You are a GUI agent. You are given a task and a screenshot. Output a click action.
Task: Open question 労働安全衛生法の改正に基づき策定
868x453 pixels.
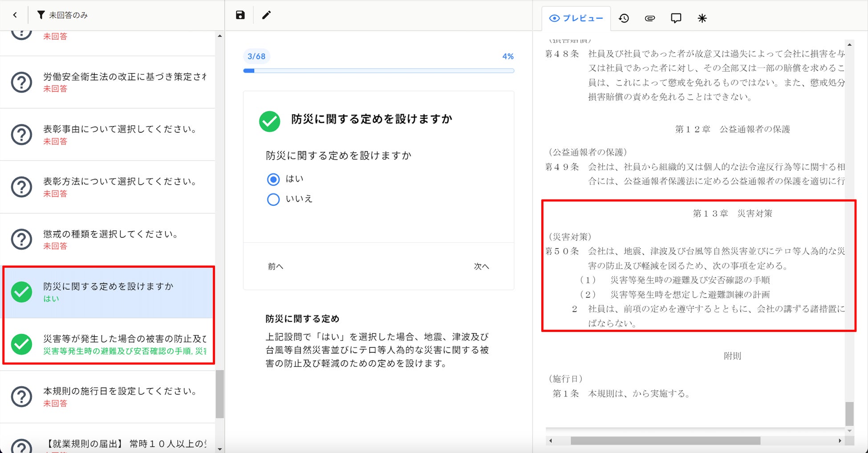[108, 82]
